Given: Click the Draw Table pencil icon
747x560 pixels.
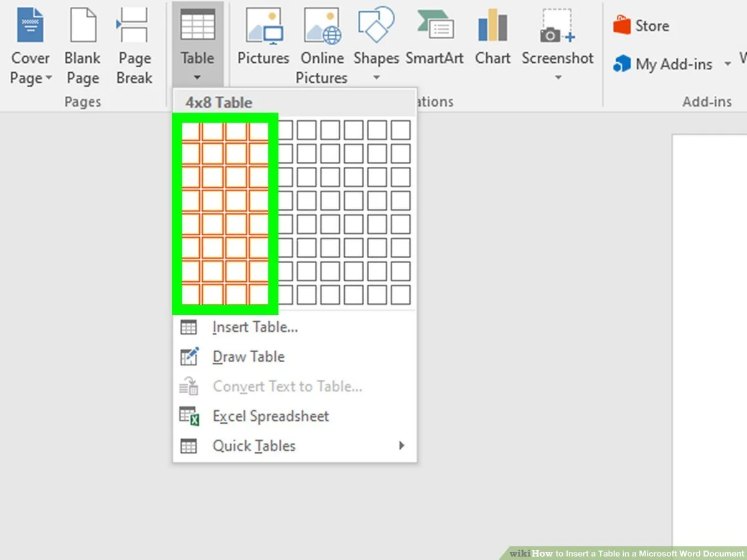Looking at the screenshot, I should (189, 357).
